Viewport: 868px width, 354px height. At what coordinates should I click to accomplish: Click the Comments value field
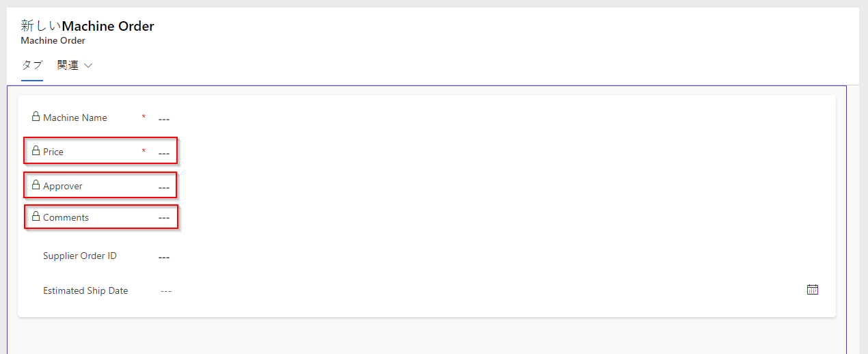164,219
